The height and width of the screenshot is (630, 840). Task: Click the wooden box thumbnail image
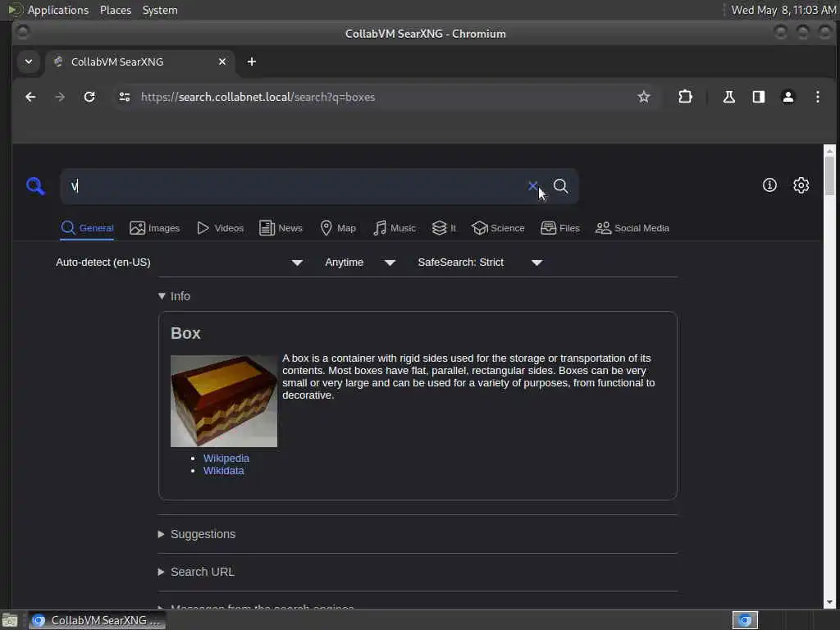point(223,400)
